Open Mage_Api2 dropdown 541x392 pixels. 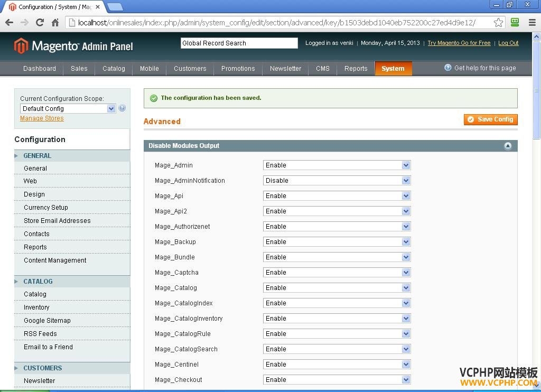(x=337, y=211)
